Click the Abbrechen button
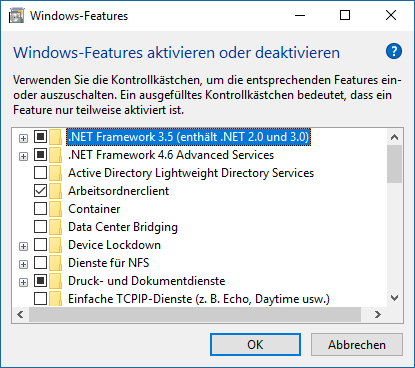This screenshot has height=368, width=415. point(357,345)
